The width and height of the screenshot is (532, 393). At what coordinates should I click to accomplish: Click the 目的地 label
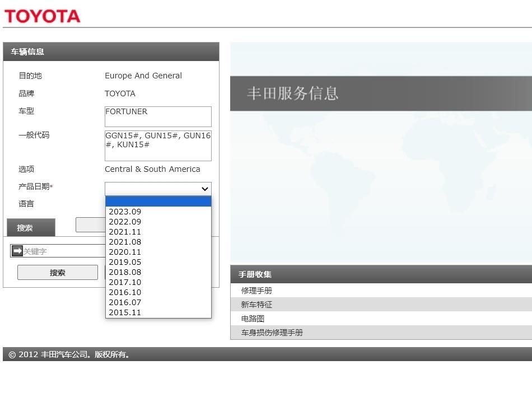click(30, 76)
